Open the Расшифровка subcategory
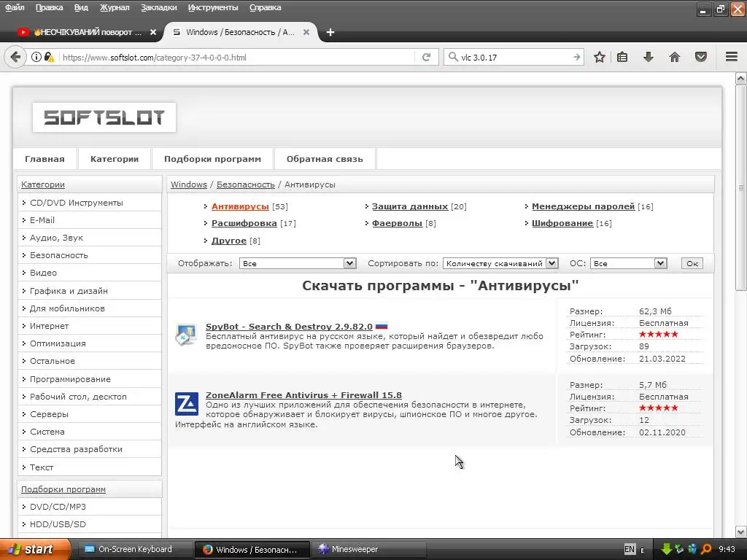 pyautogui.click(x=244, y=223)
